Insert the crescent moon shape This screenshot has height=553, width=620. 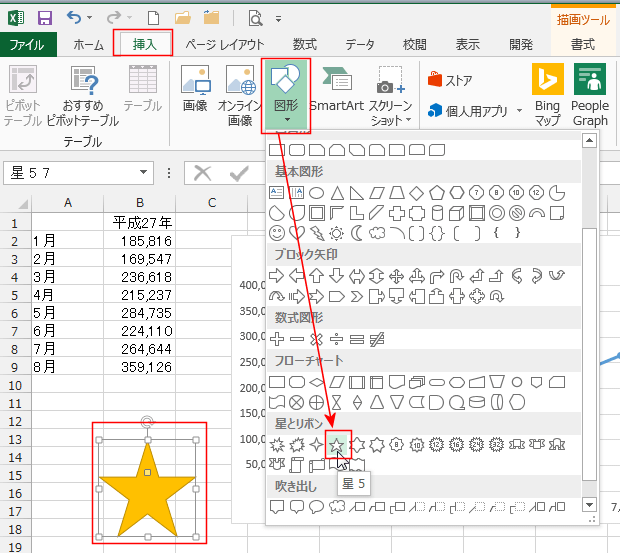tap(357, 233)
